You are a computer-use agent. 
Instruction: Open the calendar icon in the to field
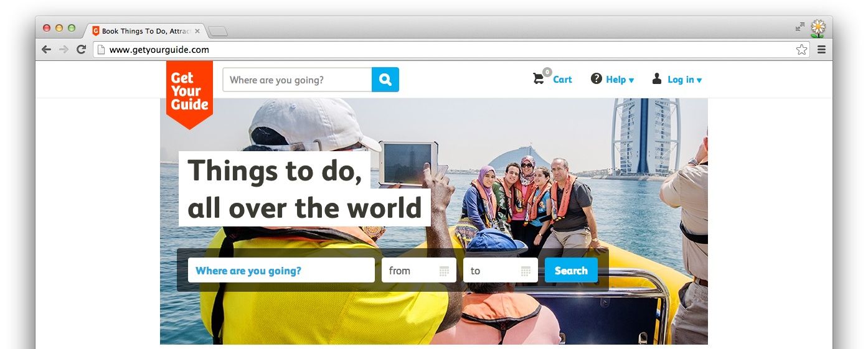[526, 271]
